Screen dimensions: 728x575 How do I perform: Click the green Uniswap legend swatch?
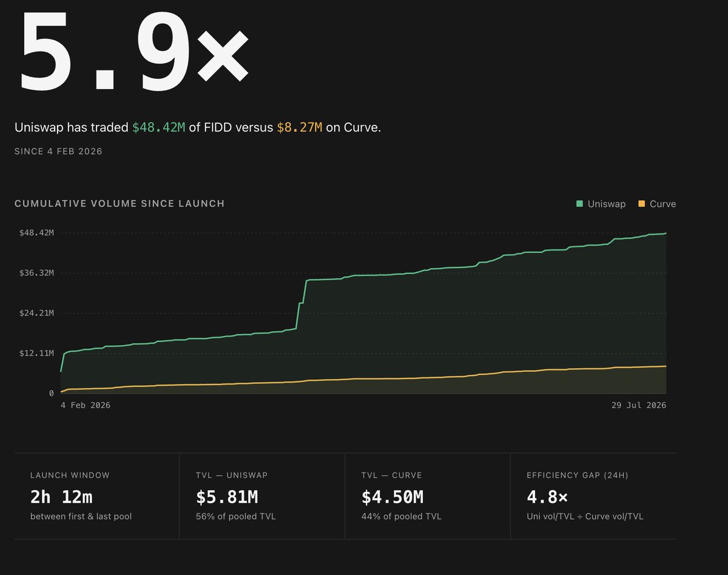click(579, 204)
